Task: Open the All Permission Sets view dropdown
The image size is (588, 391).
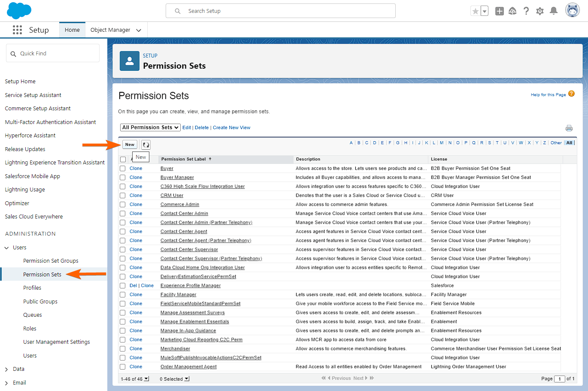Action: point(150,127)
